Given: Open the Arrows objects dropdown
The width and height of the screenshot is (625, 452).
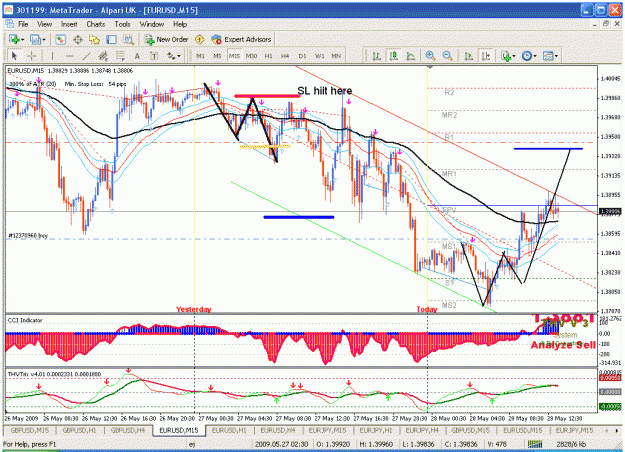Looking at the screenshot, I should [174, 56].
